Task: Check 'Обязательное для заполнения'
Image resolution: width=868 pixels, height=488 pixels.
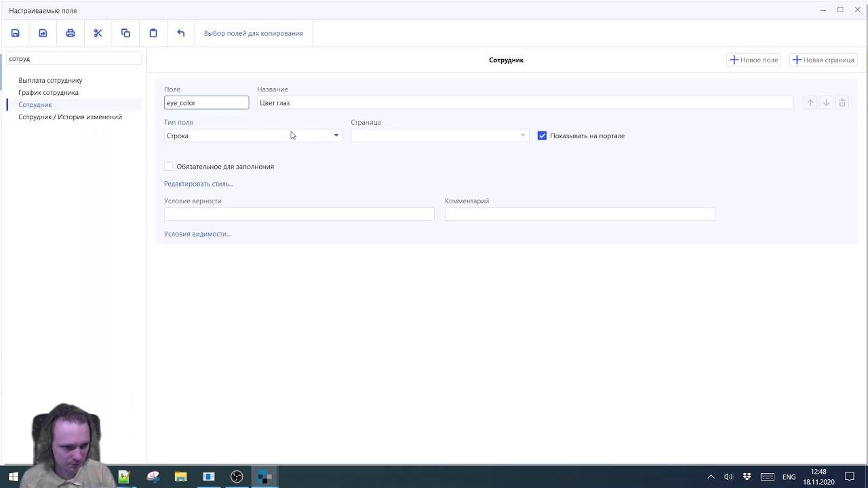Action: pos(169,166)
